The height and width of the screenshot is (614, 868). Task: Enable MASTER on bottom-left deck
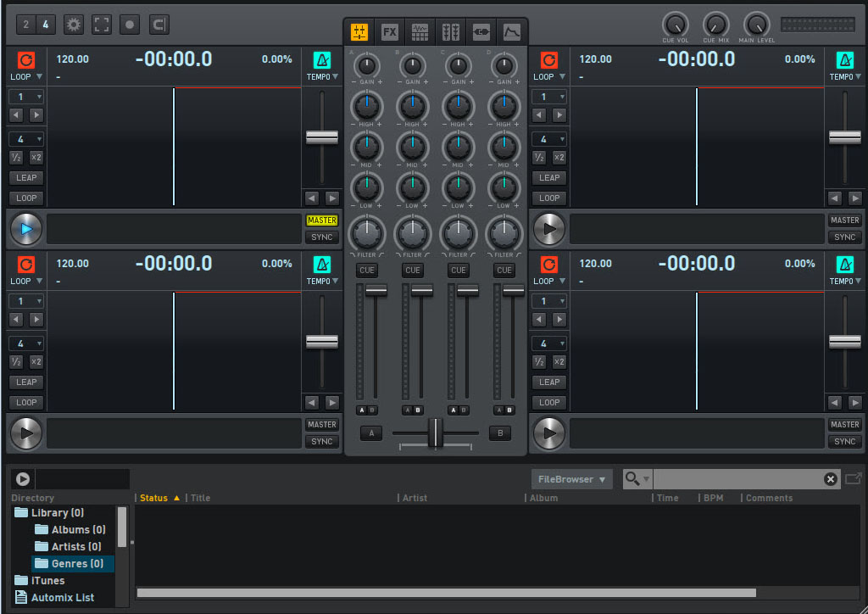point(321,425)
